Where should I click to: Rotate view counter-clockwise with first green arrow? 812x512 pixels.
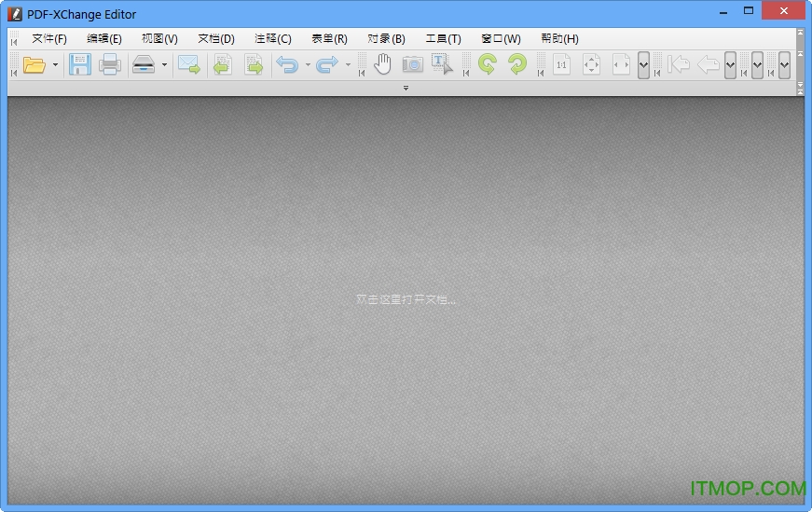[488, 64]
